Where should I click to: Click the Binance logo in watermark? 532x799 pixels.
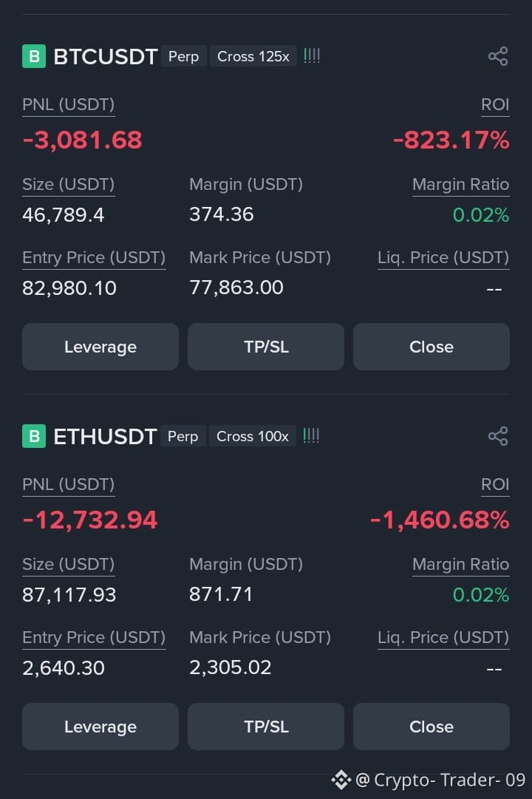[x=341, y=780]
